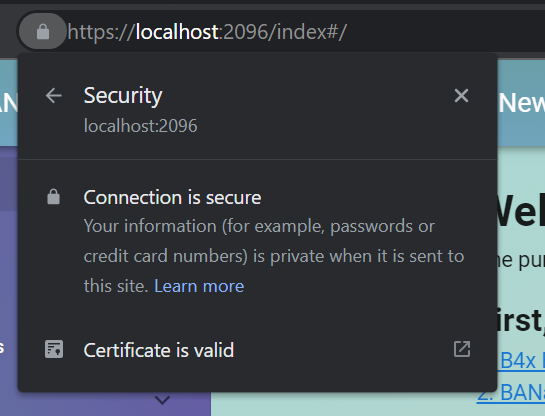
Task: Click the localhost:2096 subtitle under Security
Action: point(140,125)
